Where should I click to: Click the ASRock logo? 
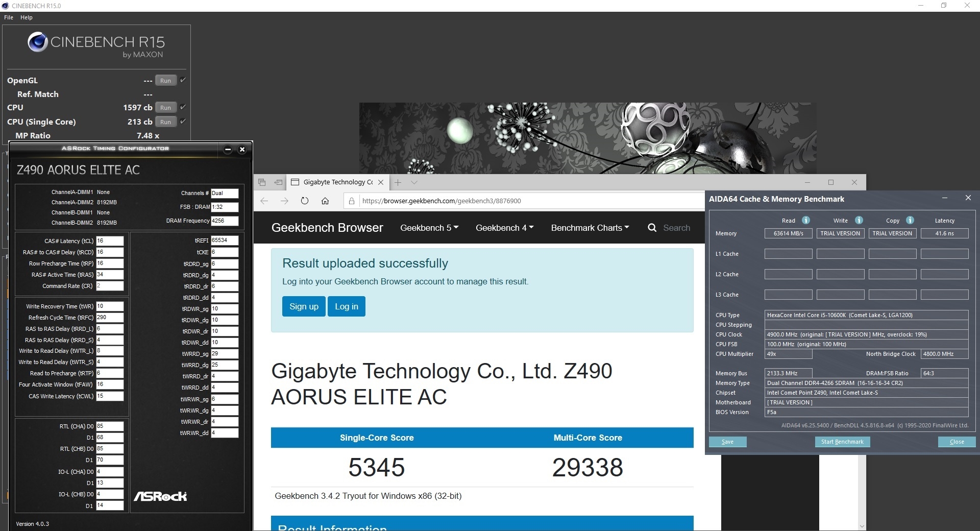point(160,496)
